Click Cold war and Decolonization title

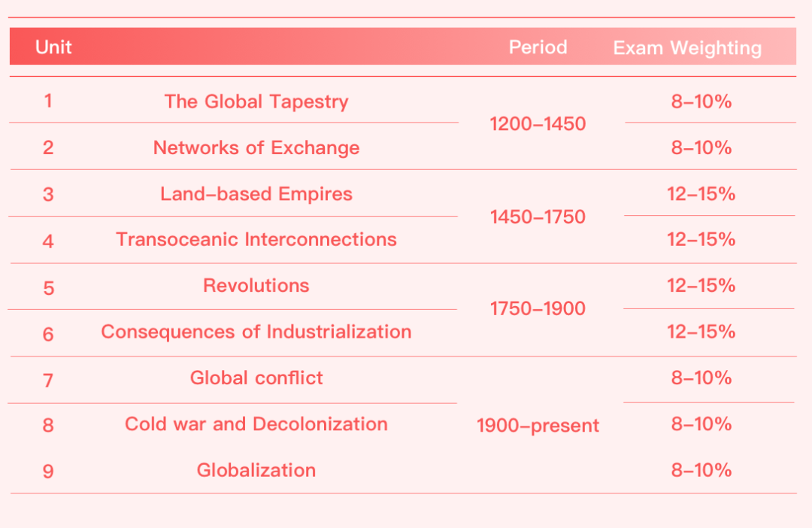point(256,424)
